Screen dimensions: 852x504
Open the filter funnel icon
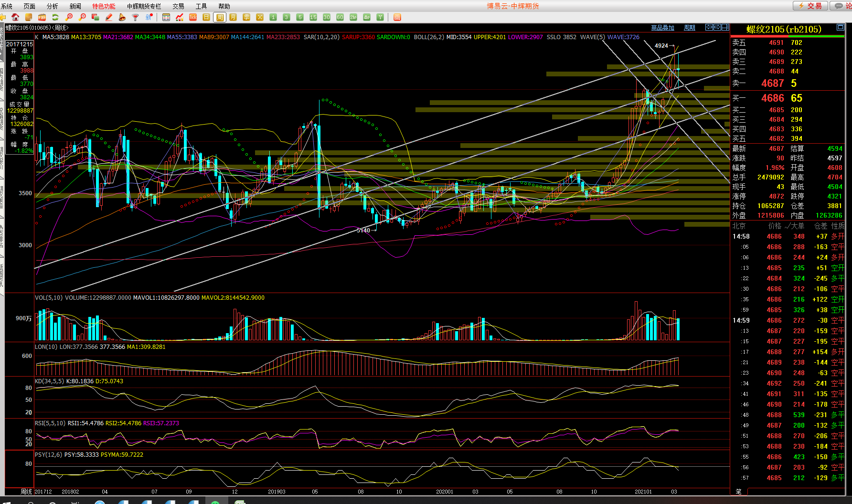click(x=136, y=17)
